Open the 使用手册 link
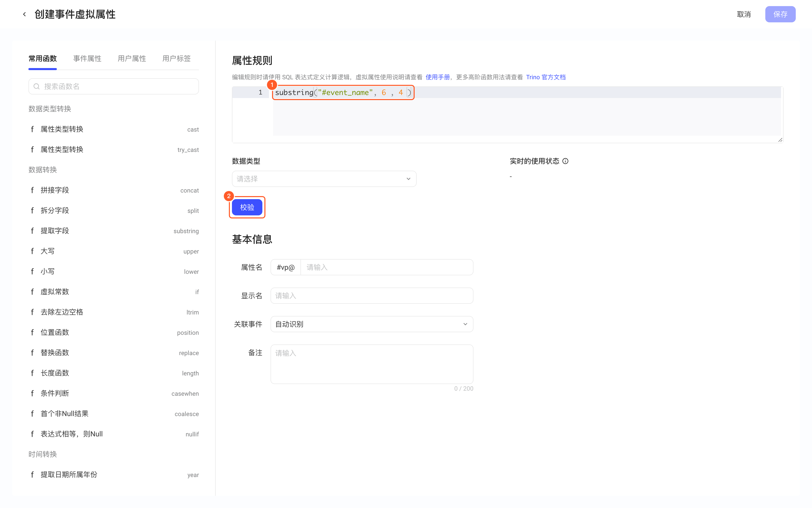812x508 pixels. 437,77
